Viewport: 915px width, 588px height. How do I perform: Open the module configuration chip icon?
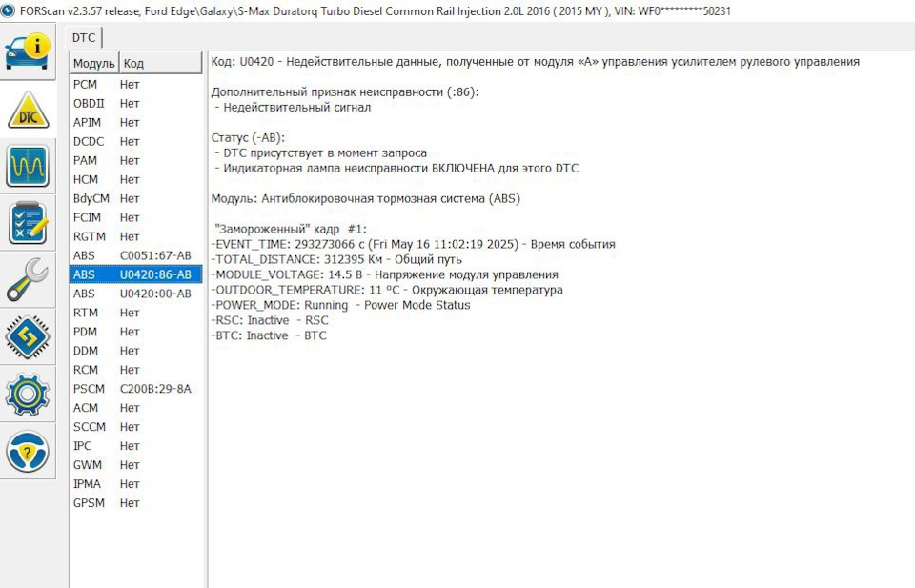27,336
